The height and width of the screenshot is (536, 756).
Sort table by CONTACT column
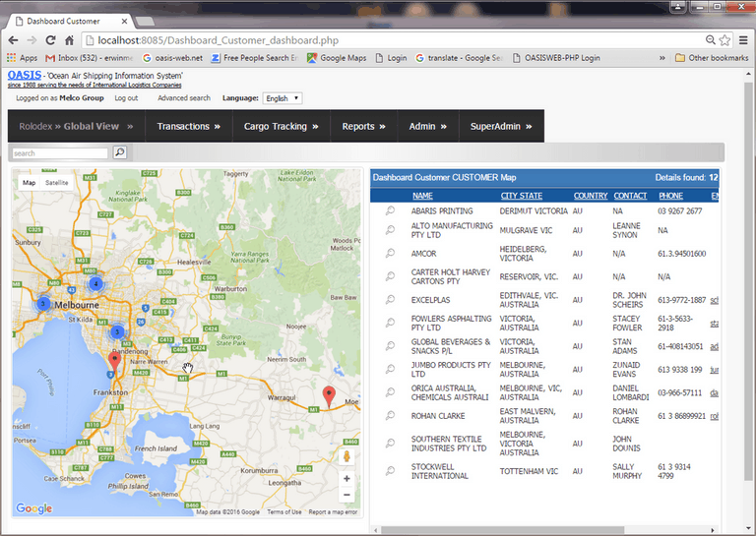click(x=630, y=196)
